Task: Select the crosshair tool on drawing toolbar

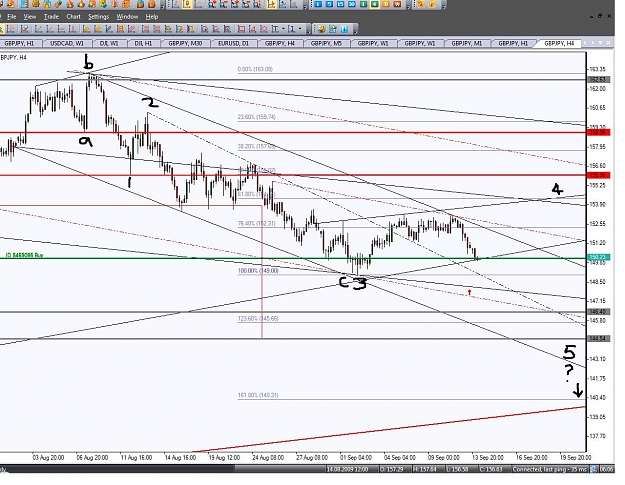Action: click(x=11, y=29)
